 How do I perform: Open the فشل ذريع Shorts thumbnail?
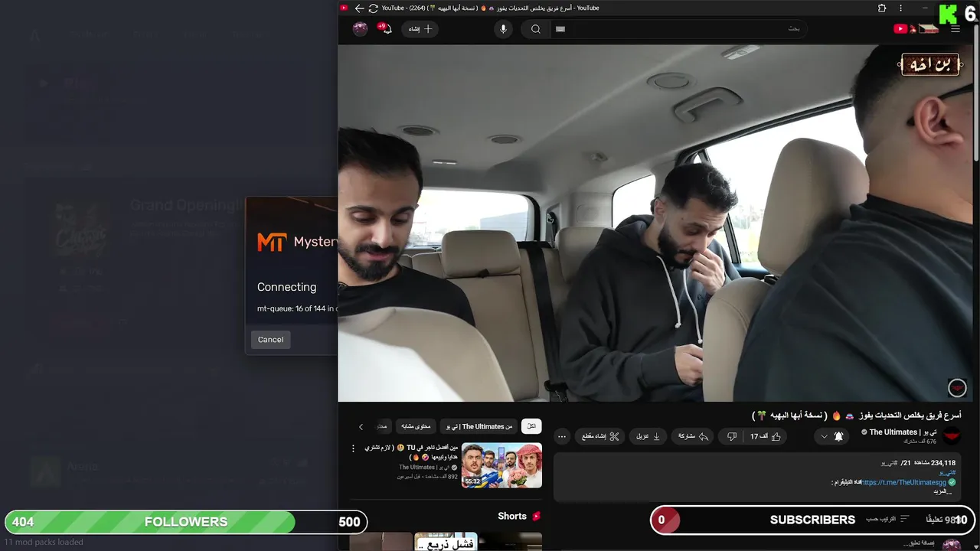point(446,542)
